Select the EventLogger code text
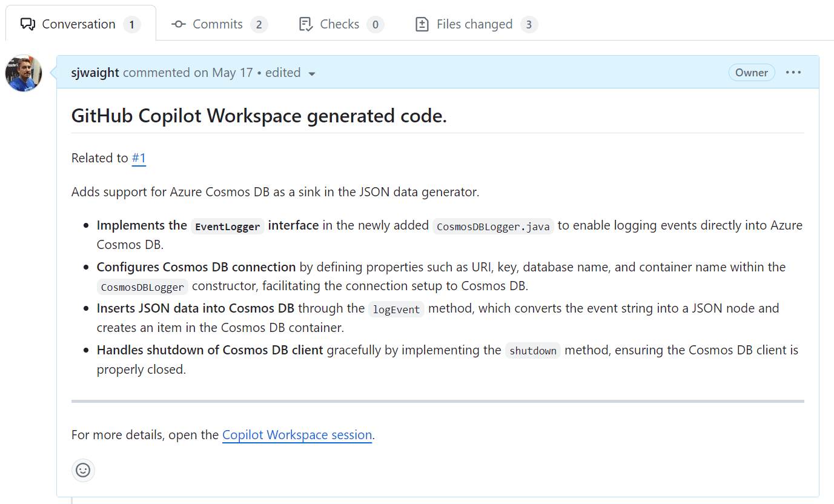This screenshot has width=834, height=504. [x=228, y=227]
